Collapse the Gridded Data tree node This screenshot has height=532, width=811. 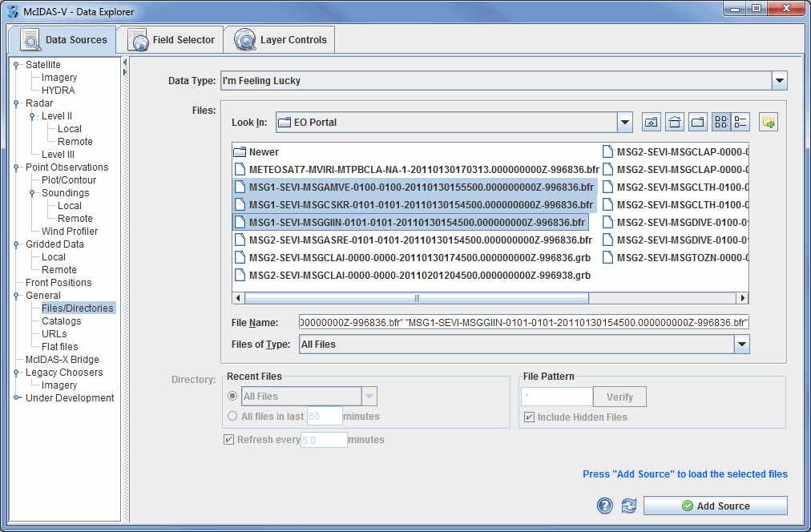tap(17, 244)
